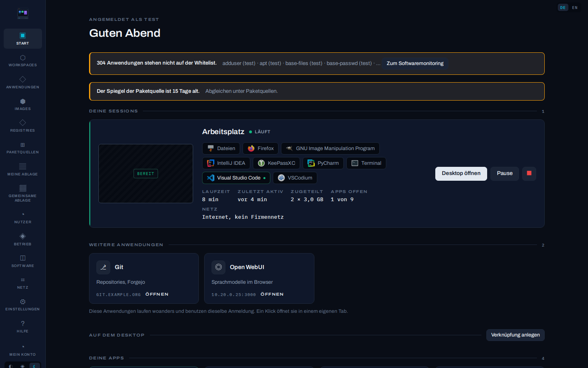Click the LÄUFT status indicator

click(x=260, y=132)
